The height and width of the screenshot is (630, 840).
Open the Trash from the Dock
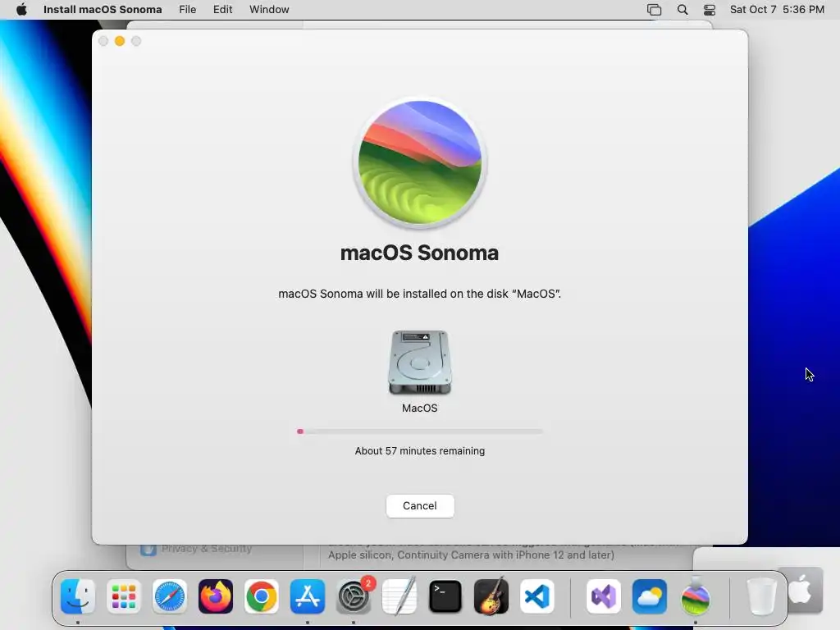point(761,596)
